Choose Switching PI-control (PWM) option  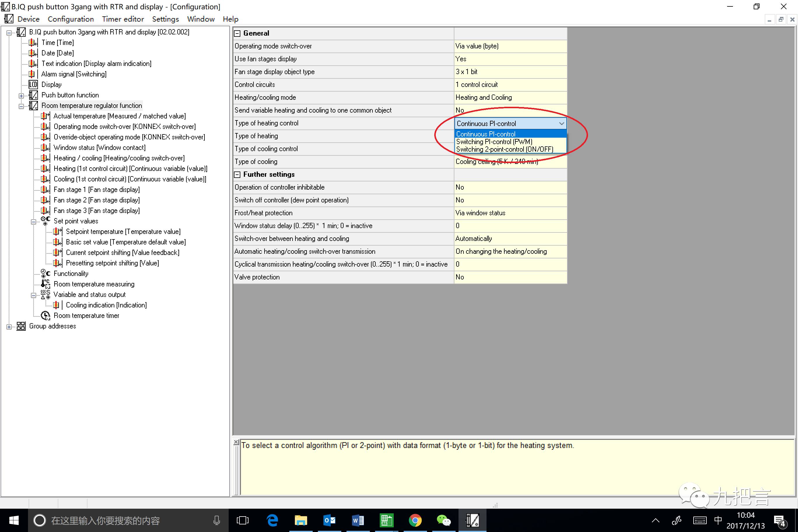[x=494, y=142]
